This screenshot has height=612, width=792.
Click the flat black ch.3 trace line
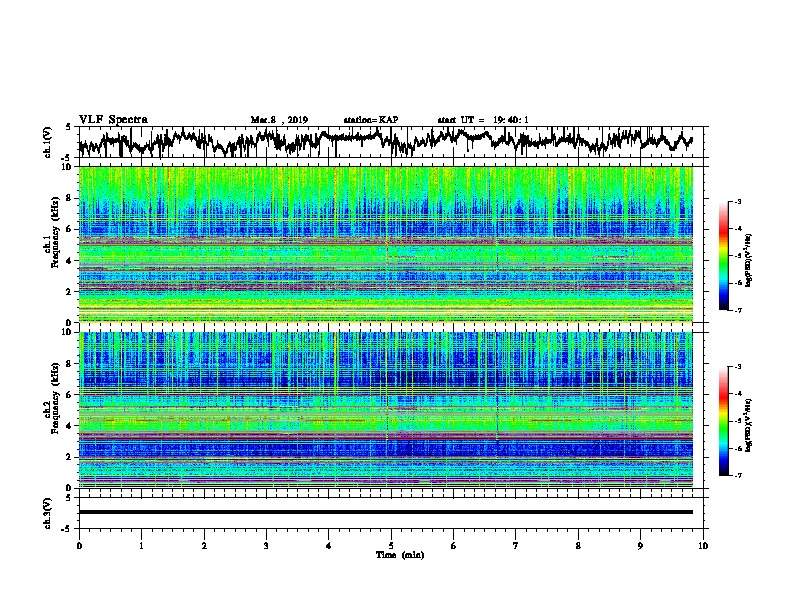[386, 512]
